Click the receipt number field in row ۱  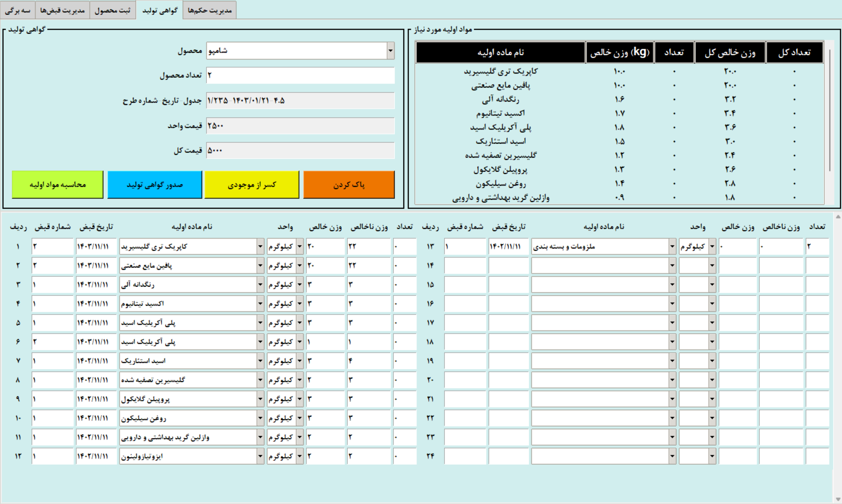(x=52, y=246)
